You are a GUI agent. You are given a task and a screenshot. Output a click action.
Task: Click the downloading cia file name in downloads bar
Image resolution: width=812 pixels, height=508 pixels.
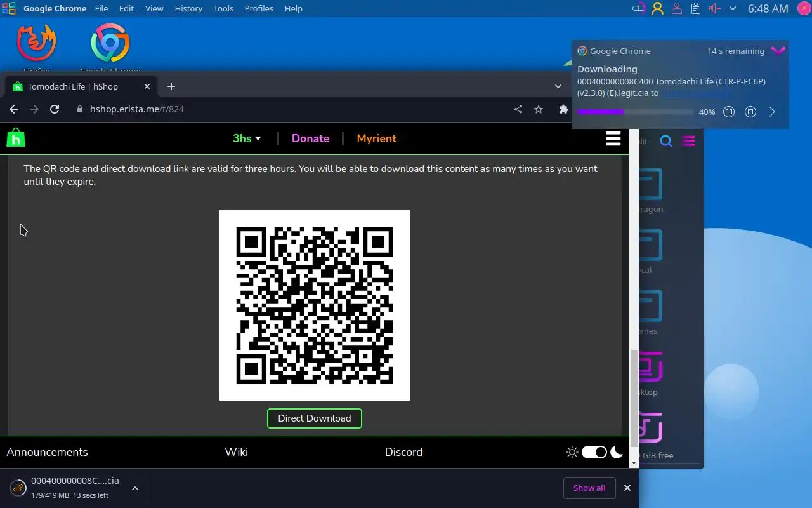pos(75,481)
